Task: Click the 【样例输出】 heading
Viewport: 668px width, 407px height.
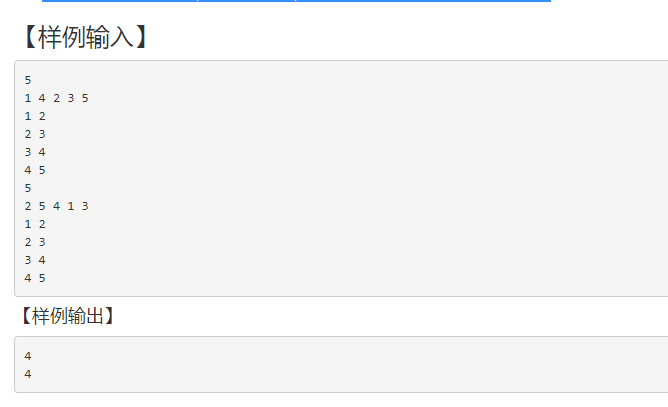Action: click(66, 317)
